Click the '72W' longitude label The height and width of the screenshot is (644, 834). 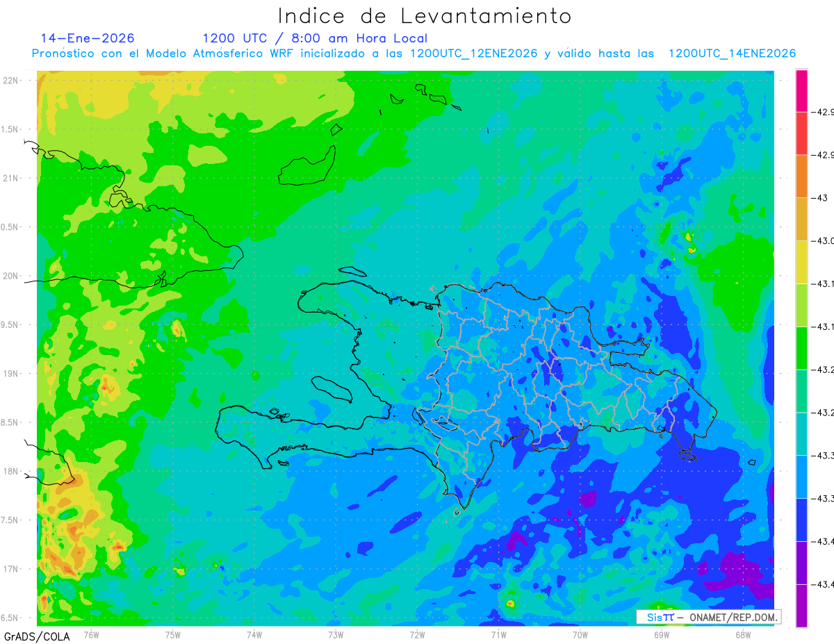click(x=417, y=634)
